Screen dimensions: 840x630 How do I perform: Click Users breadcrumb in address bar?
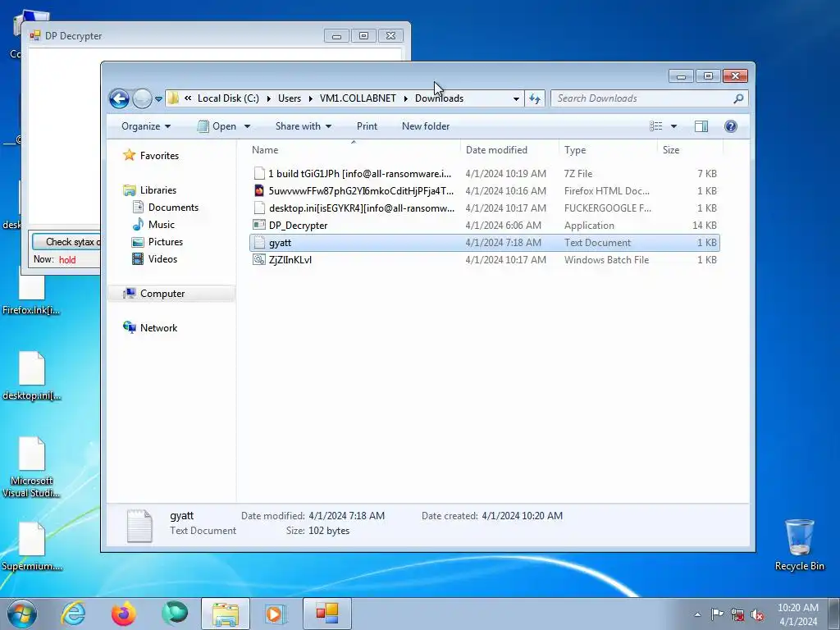tap(290, 98)
